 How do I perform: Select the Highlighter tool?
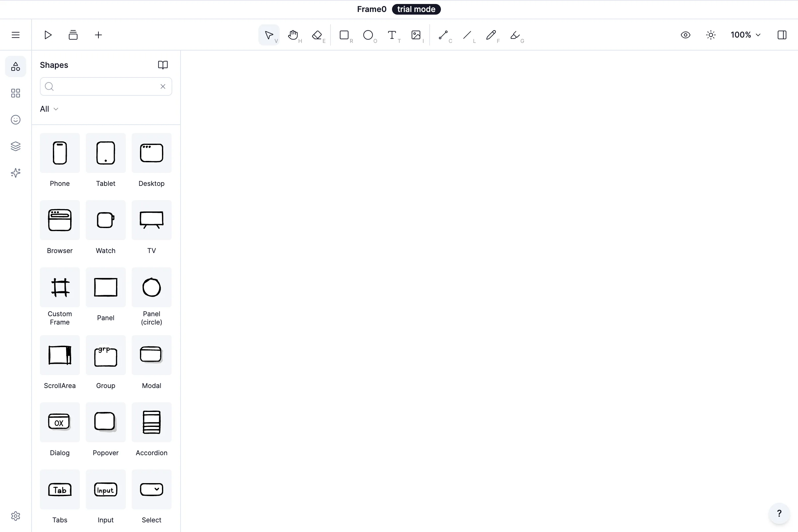pyautogui.click(x=515, y=35)
